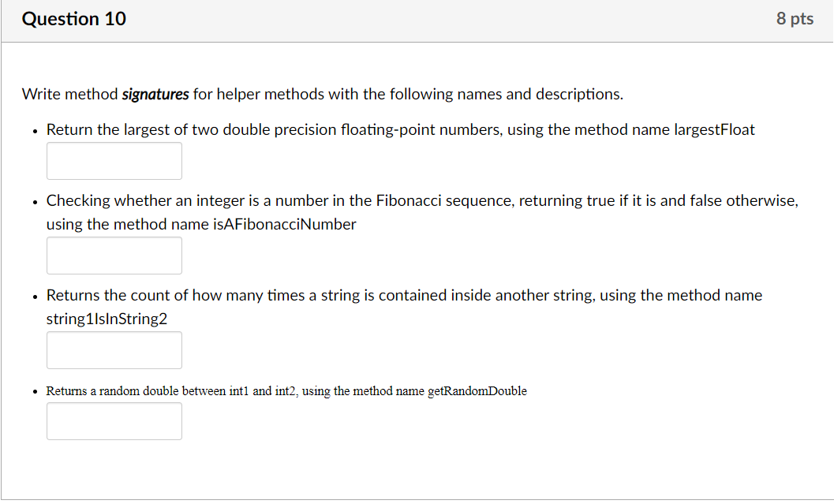The width and height of the screenshot is (834, 504).
Task: Click the first bullet point marker
Action: click(x=35, y=130)
